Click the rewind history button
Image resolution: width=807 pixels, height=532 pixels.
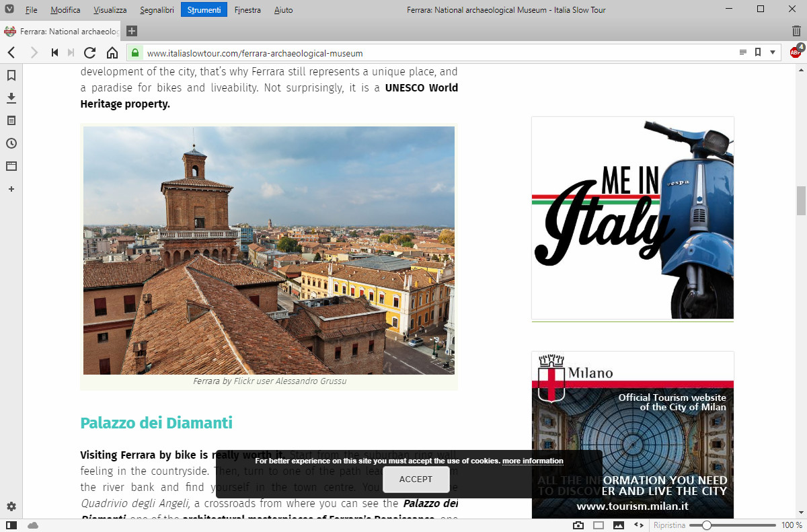coord(54,52)
